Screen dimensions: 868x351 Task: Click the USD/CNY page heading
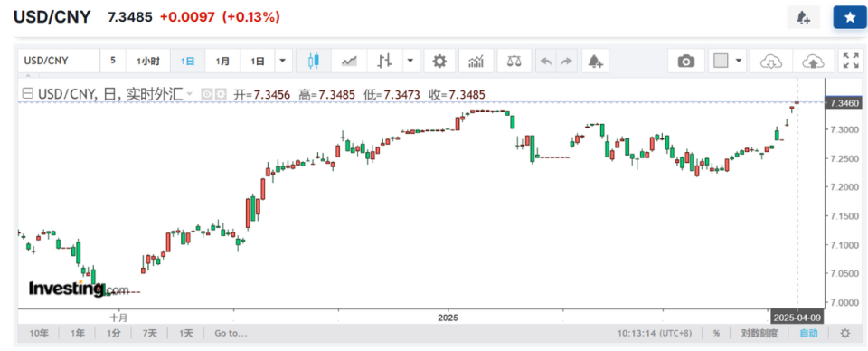tap(52, 17)
